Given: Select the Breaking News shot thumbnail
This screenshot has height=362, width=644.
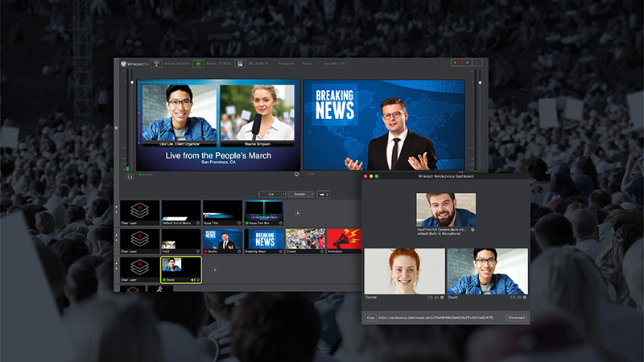Looking at the screenshot, I should click(x=264, y=241).
